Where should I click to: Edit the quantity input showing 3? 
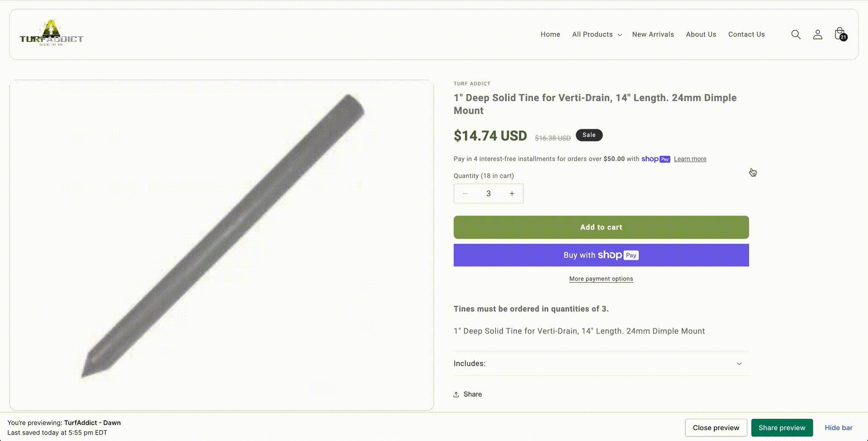(x=489, y=193)
